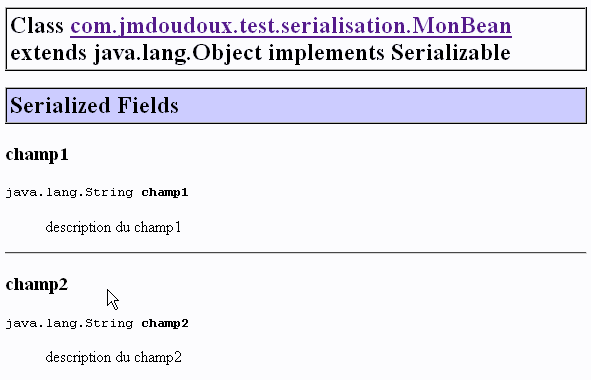
Task: Click the "extends java.lang.Object implements Serializable" text
Action: pos(260,53)
